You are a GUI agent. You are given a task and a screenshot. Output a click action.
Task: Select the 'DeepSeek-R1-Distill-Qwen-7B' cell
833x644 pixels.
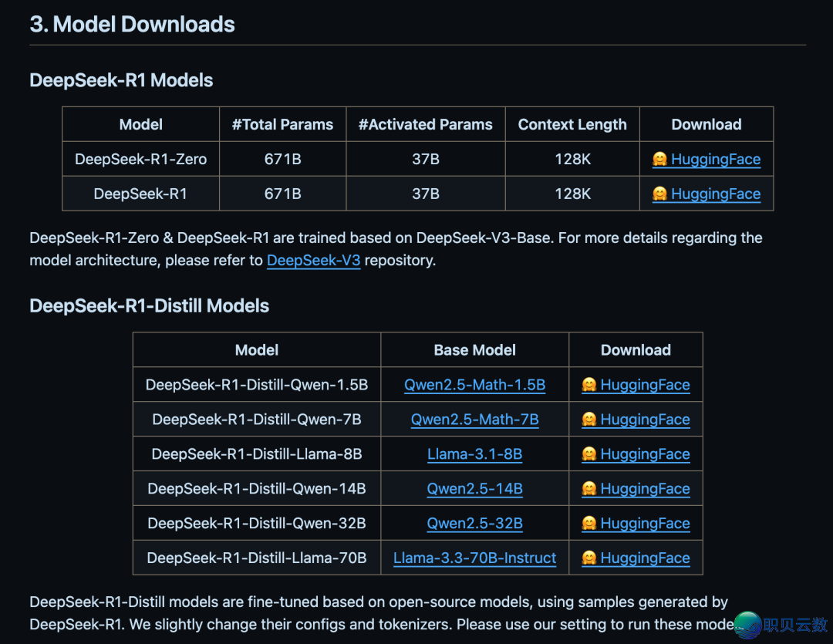[x=257, y=420]
